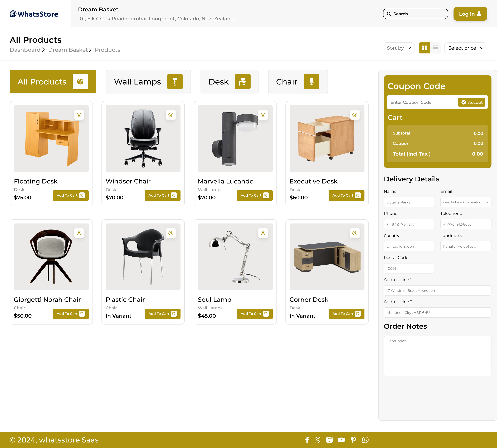Image resolution: width=497 pixels, height=448 pixels.
Task: Click the Dream Basket breadcrumb link
Action: pos(68,50)
